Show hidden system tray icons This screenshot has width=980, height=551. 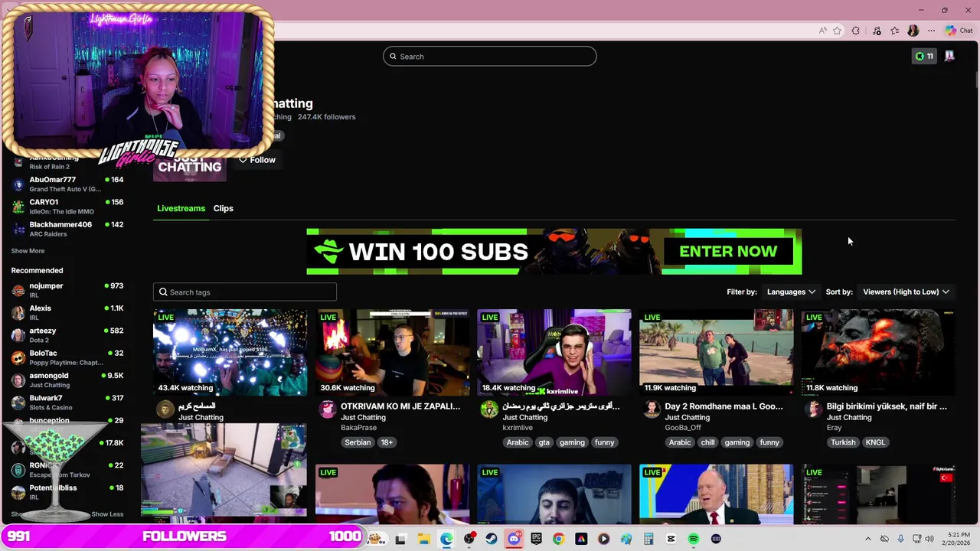[x=867, y=539]
